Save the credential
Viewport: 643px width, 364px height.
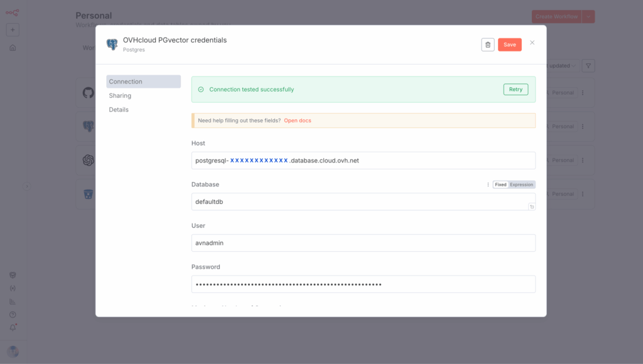point(509,45)
